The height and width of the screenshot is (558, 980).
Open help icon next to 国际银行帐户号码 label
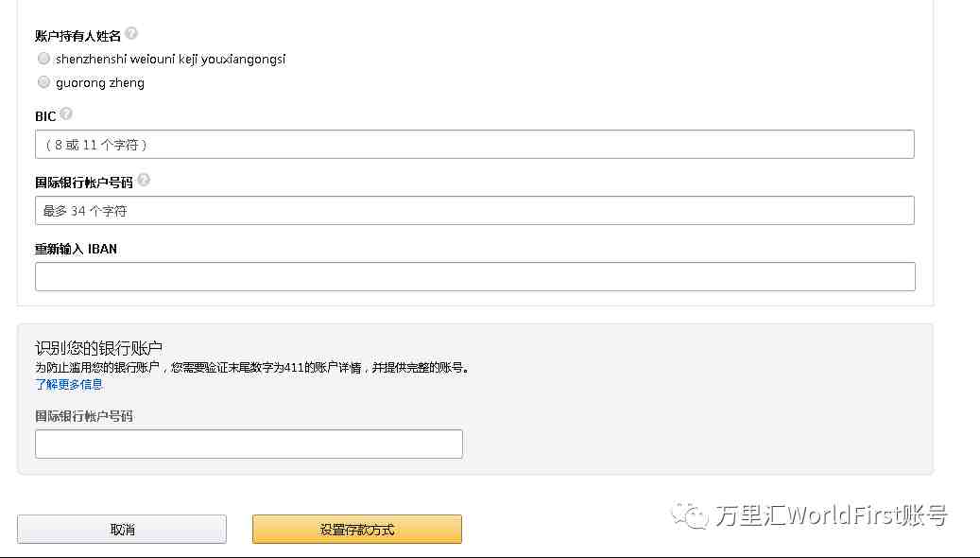144,180
